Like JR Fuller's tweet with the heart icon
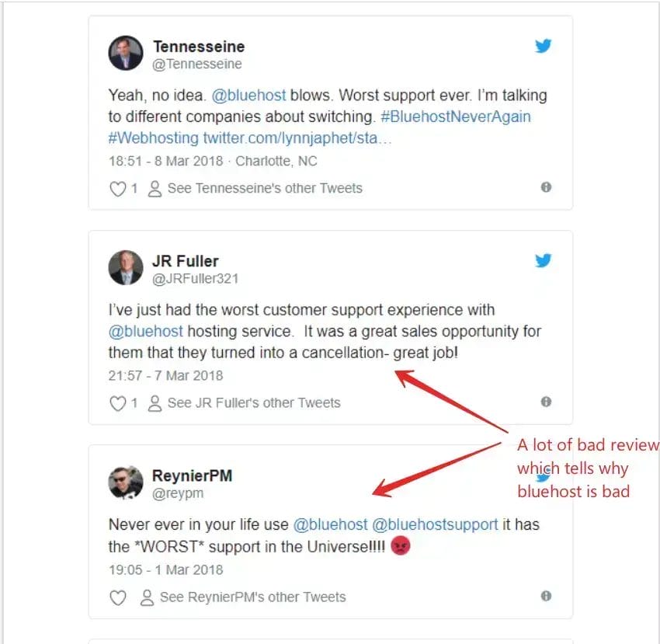The image size is (660, 644). pos(118,403)
